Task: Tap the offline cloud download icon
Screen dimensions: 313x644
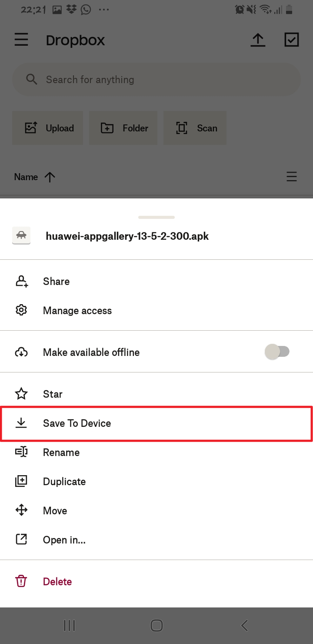Action: click(21, 352)
